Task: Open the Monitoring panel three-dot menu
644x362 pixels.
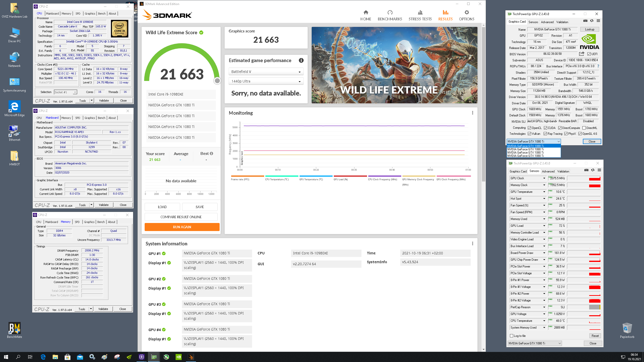Action: 472,113
